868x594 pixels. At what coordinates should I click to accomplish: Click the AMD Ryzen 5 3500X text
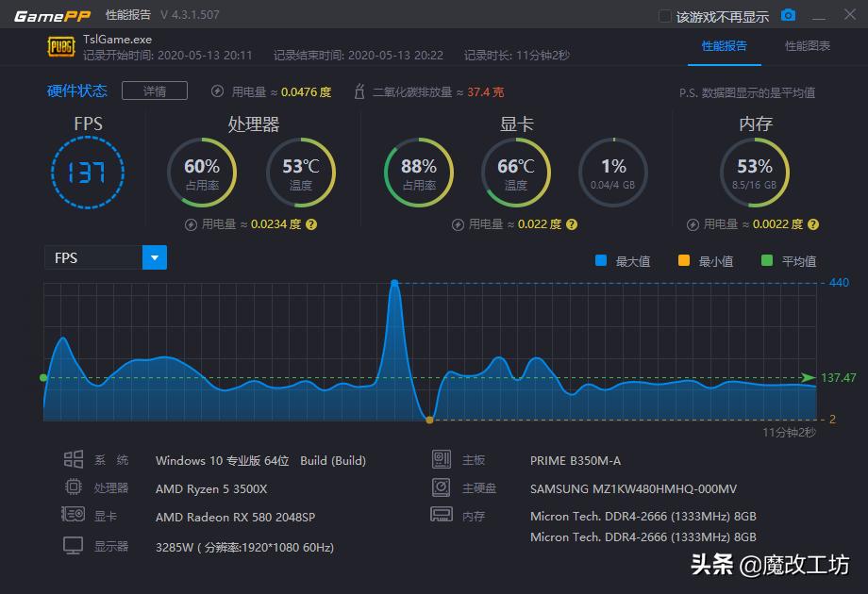point(211,489)
